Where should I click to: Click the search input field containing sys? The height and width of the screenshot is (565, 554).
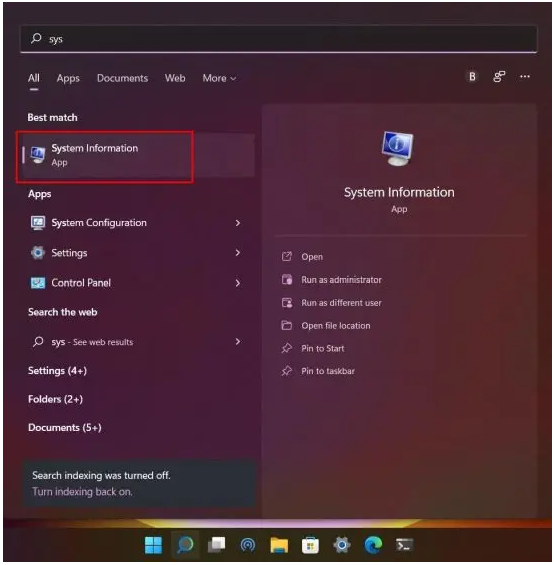point(279,39)
